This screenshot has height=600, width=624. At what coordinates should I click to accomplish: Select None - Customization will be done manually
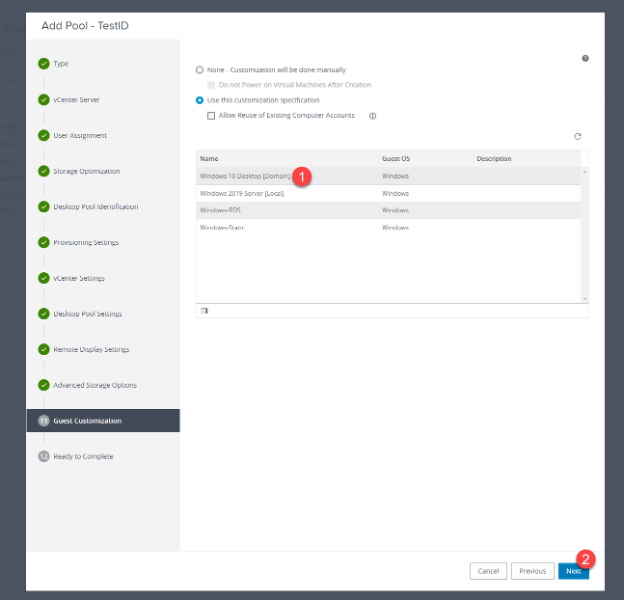pos(199,70)
